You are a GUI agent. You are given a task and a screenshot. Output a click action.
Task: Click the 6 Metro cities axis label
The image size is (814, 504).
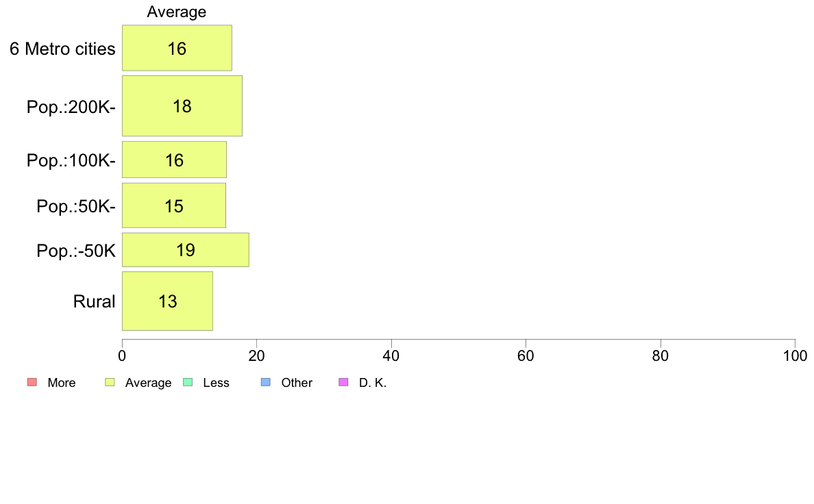pyautogui.click(x=62, y=49)
